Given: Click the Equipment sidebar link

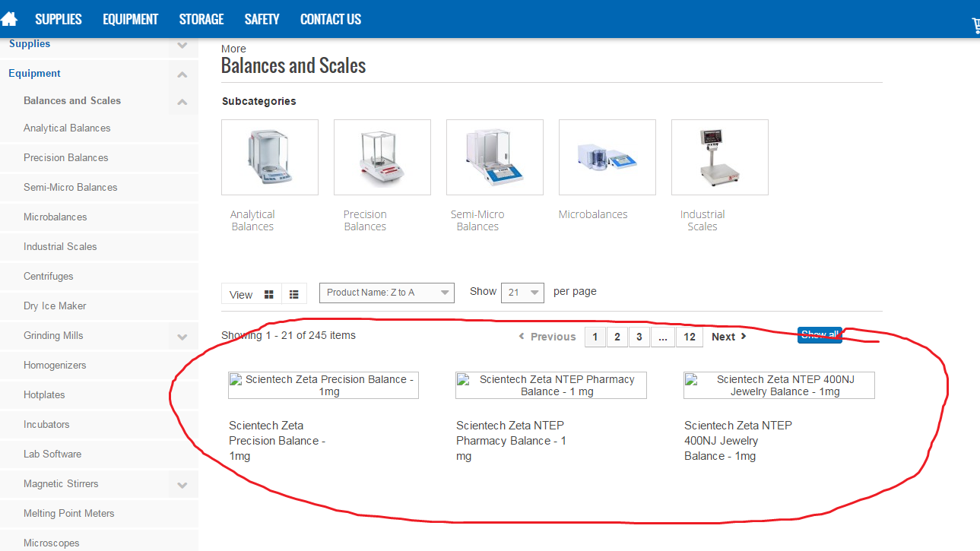Looking at the screenshot, I should [35, 74].
